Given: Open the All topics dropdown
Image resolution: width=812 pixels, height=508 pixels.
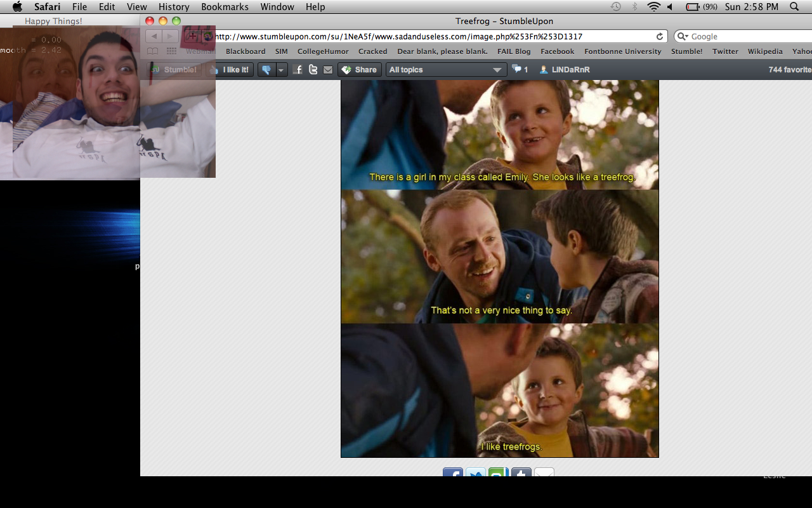Looking at the screenshot, I should (446, 70).
